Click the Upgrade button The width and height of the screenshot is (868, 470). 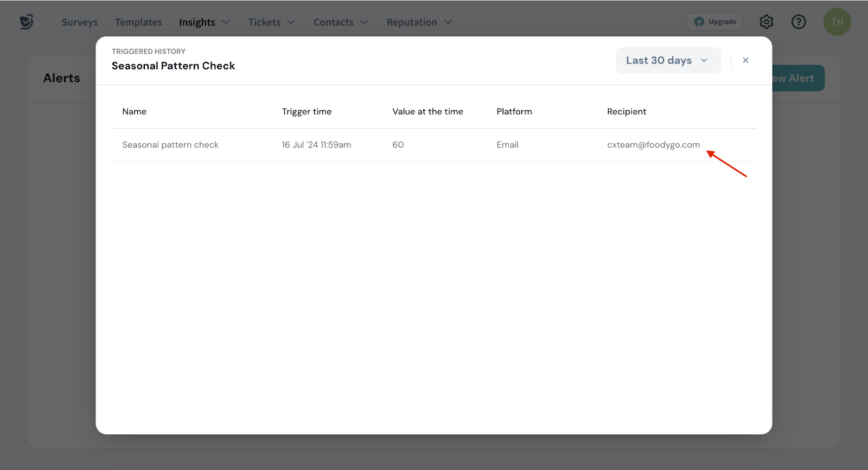(x=714, y=22)
